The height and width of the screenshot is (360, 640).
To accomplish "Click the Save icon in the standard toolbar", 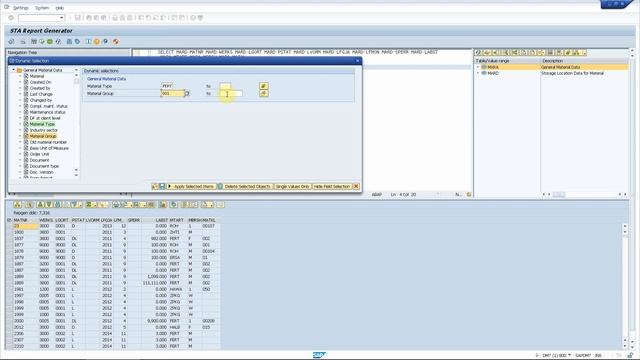I will pyautogui.click(x=78, y=18).
